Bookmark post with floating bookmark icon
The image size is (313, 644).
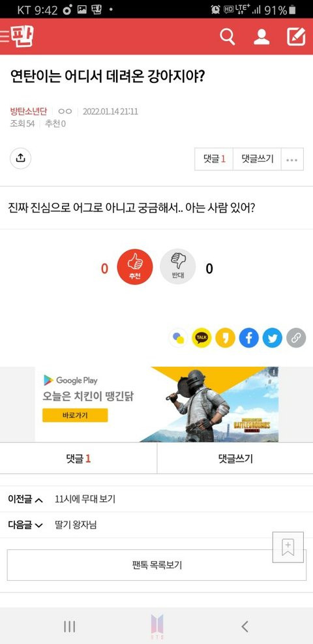[x=288, y=547]
